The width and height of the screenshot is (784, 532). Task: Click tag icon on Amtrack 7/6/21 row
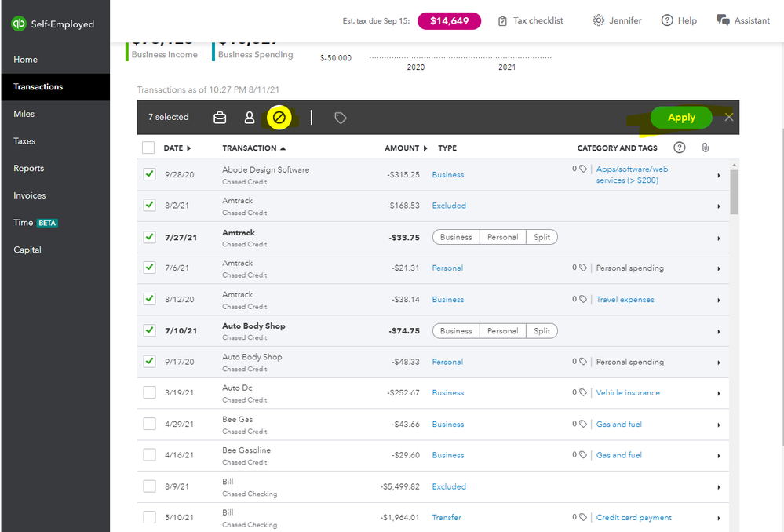click(582, 268)
